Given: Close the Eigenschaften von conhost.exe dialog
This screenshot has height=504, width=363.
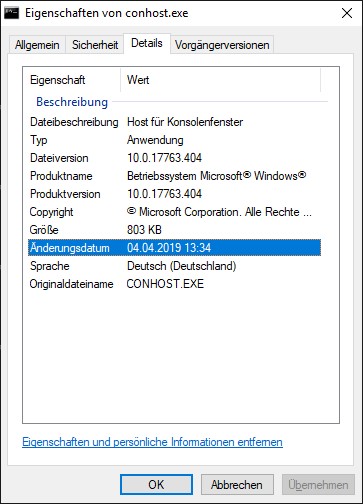Looking at the screenshot, I should click(x=347, y=13).
